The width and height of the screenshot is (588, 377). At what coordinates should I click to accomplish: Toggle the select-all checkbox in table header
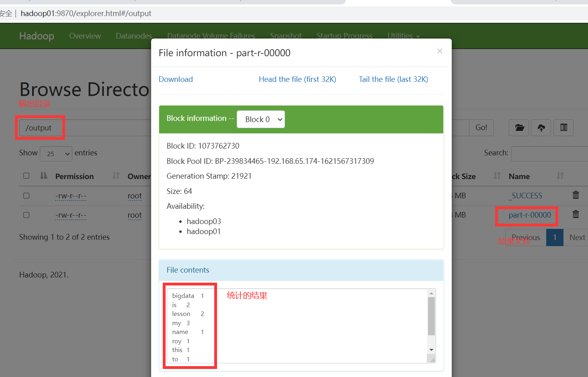pos(27,176)
